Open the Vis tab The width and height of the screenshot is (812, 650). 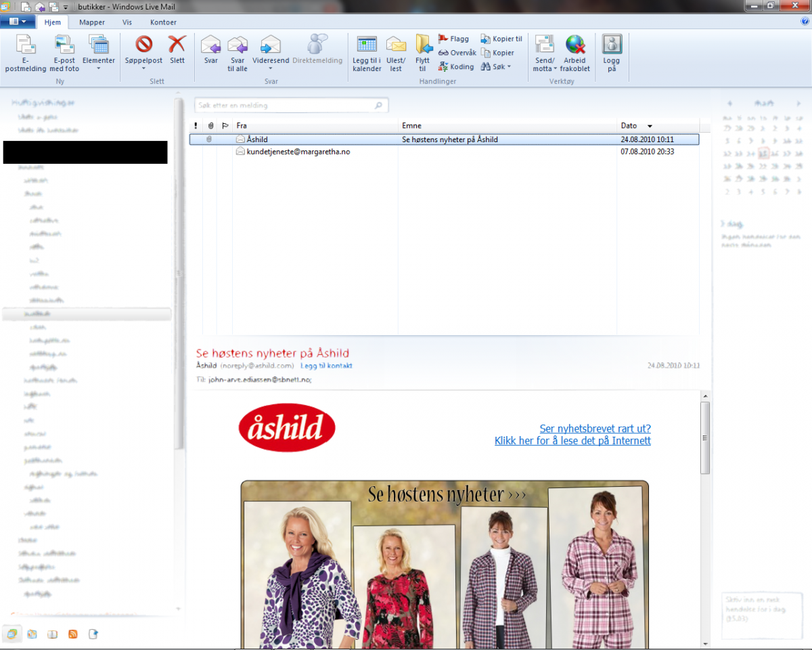127,22
